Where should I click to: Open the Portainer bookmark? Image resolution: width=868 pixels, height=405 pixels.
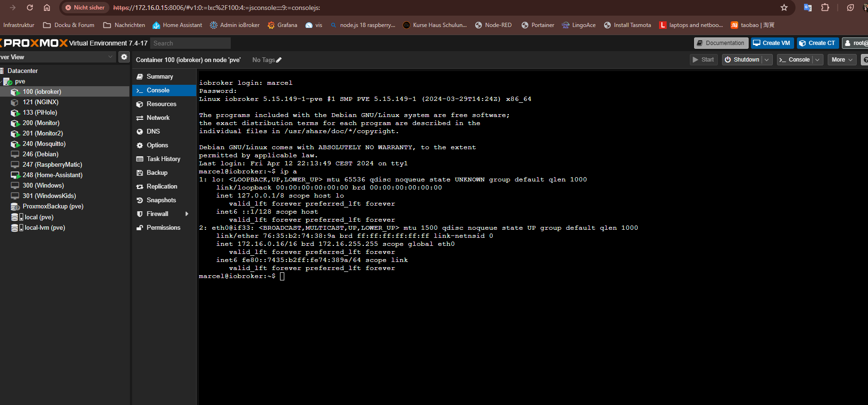538,25
